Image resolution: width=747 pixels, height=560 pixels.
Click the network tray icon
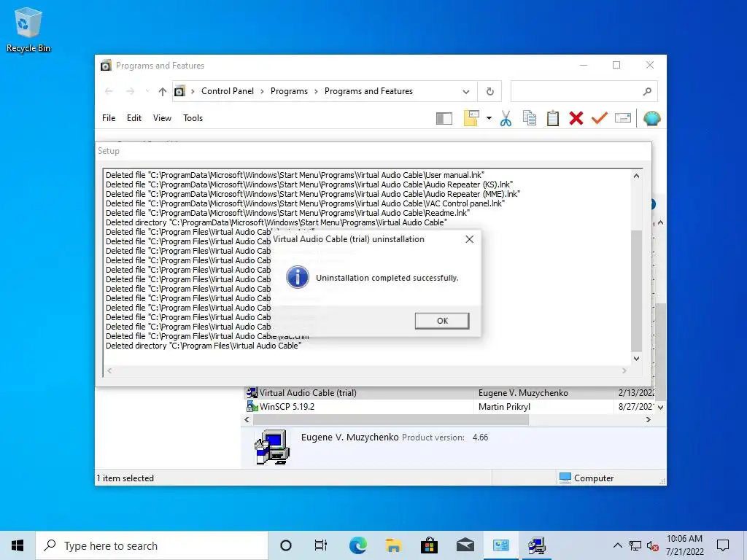coord(635,545)
